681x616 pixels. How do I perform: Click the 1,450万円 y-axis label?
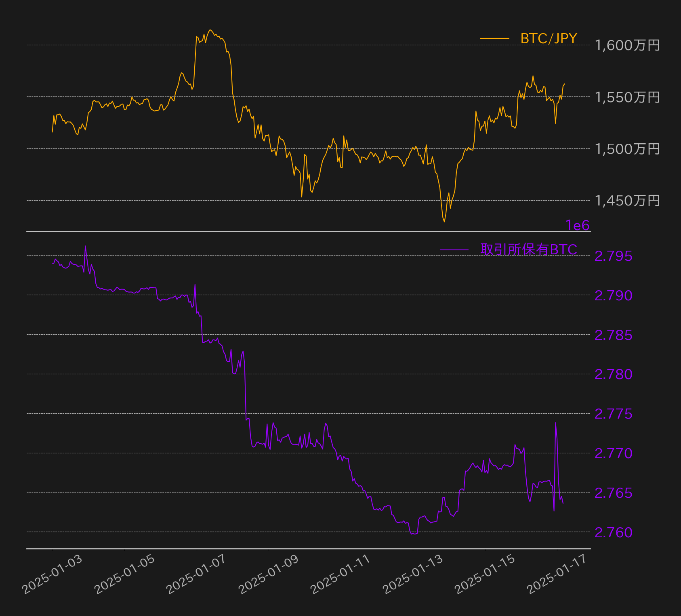click(627, 200)
